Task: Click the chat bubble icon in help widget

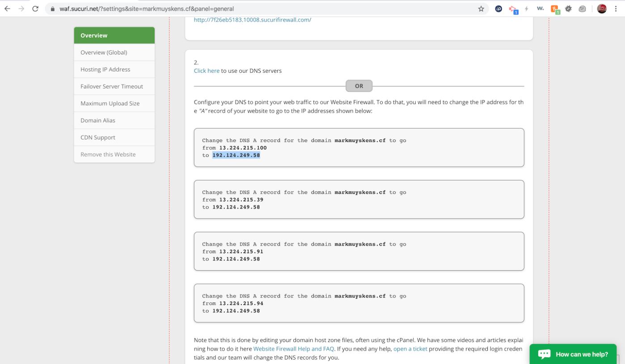Action: (x=544, y=354)
